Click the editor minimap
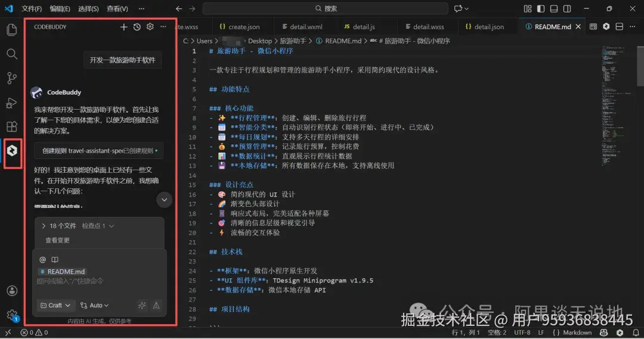Screen dimensions: 644x339 [x=618, y=107]
